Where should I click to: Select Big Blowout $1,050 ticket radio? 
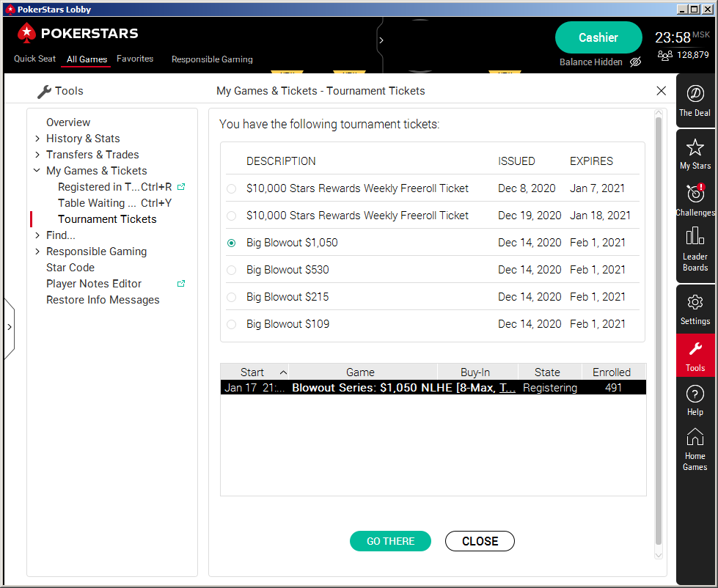coord(232,243)
